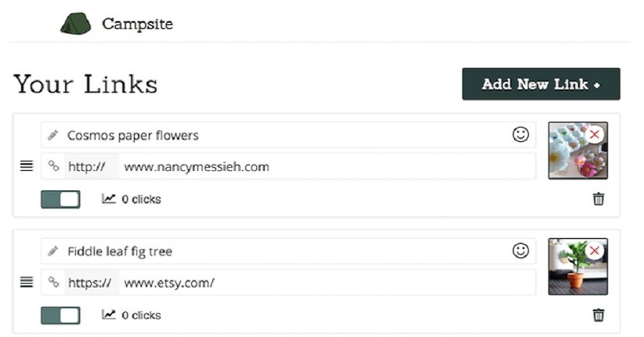Delete the Fiddle leaf fig tree link
Viewport: 644px width, 337px height.
pyautogui.click(x=599, y=315)
